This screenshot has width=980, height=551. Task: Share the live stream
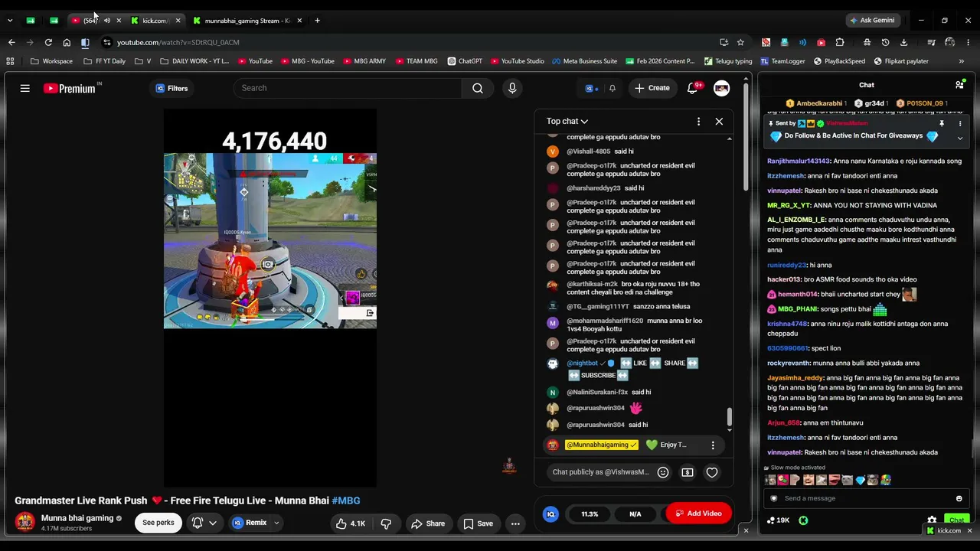(428, 523)
